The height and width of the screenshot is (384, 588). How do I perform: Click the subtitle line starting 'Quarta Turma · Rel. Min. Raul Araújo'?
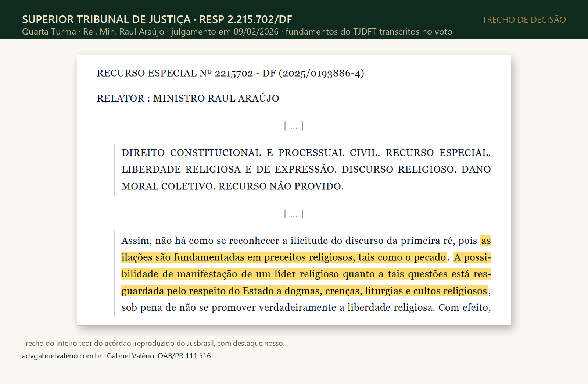pyautogui.click(x=237, y=32)
